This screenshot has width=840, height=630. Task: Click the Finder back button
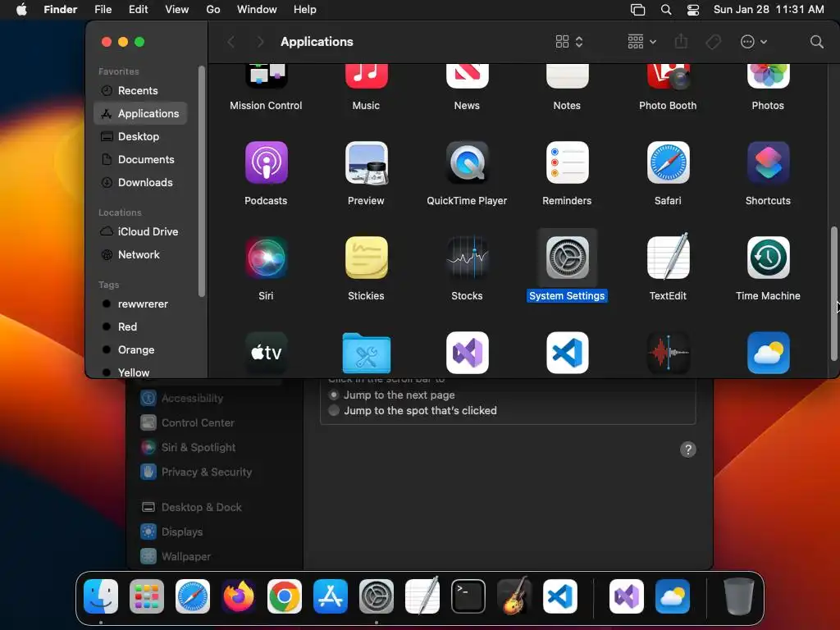click(231, 42)
